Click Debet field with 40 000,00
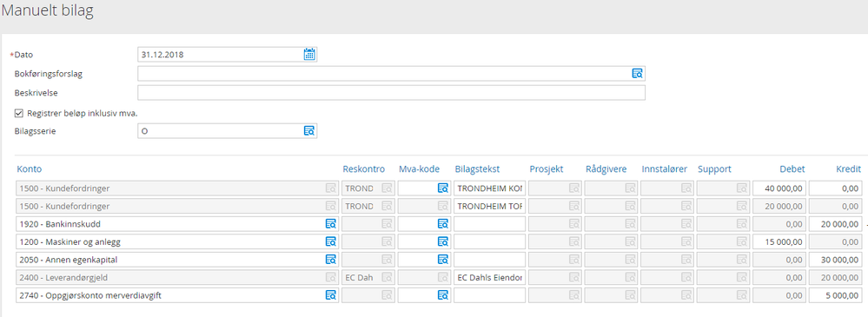Image resolution: width=868 pixels, height=317 pixels. (x=779, y=188)
